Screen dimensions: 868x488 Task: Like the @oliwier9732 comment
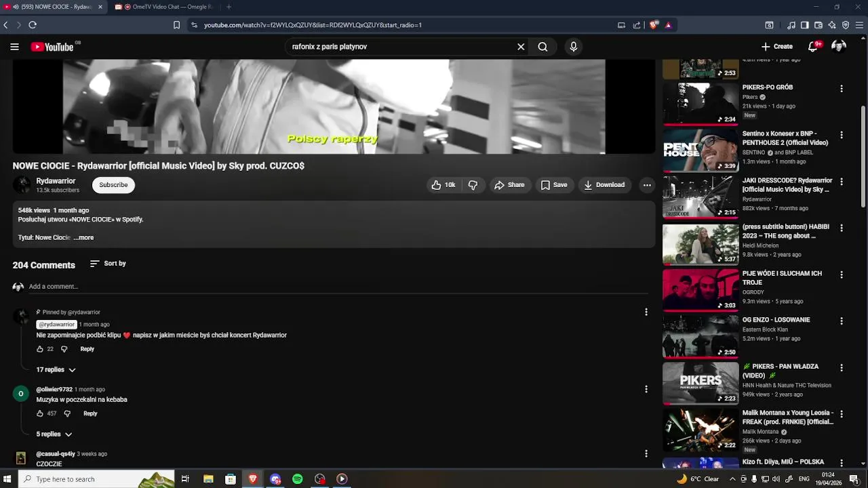tap(40, 413)
